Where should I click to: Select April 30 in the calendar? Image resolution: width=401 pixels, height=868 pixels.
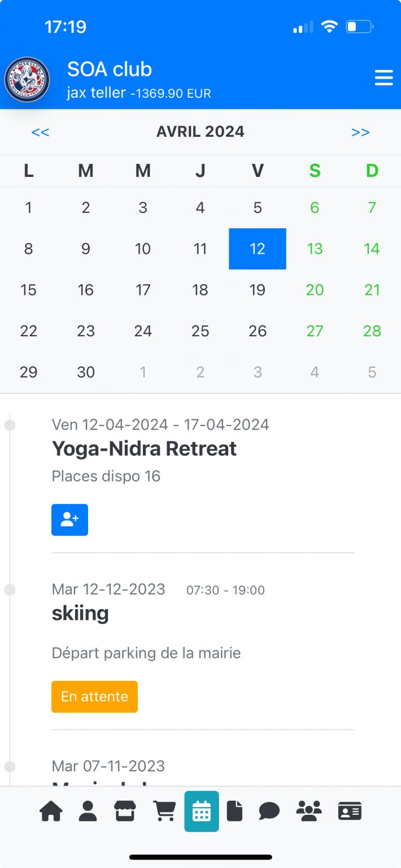(x=86, y=372)
